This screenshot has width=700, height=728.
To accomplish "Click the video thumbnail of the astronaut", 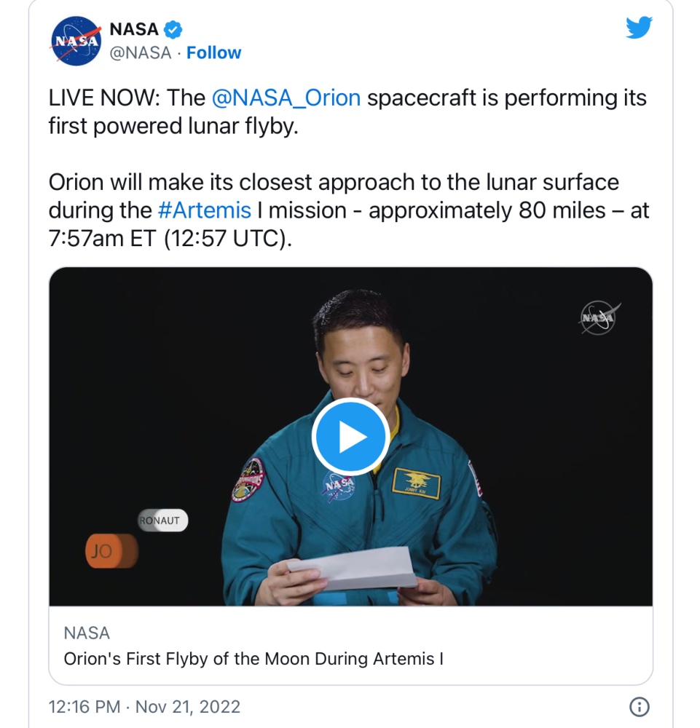I will (x=350, y=436).
